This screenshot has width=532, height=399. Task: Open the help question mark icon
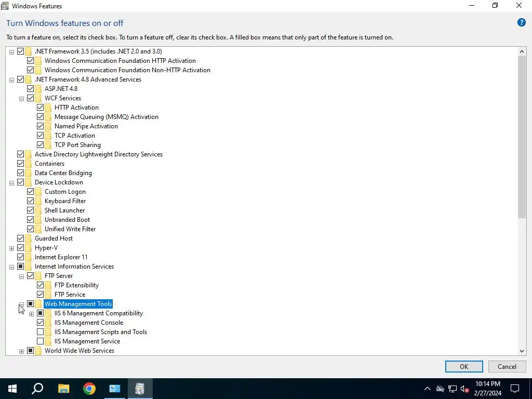point(521,23)
